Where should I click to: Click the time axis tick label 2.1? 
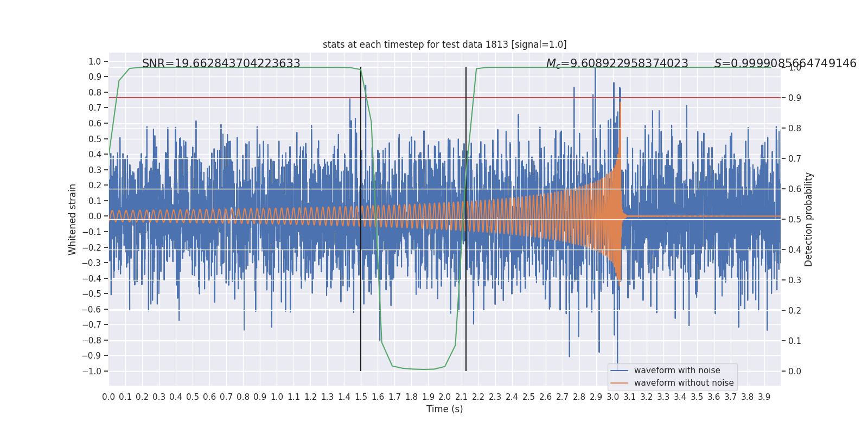click(x=462, y=397)
